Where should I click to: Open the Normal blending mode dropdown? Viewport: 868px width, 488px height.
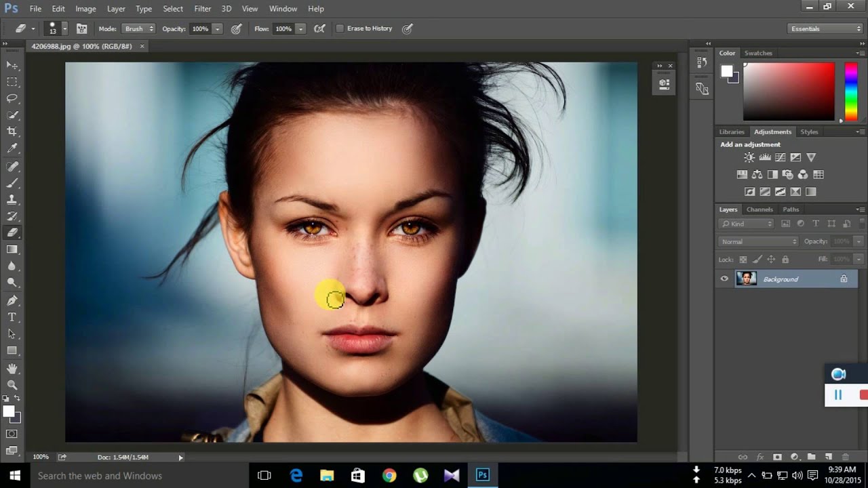click(x=758, y=241)
